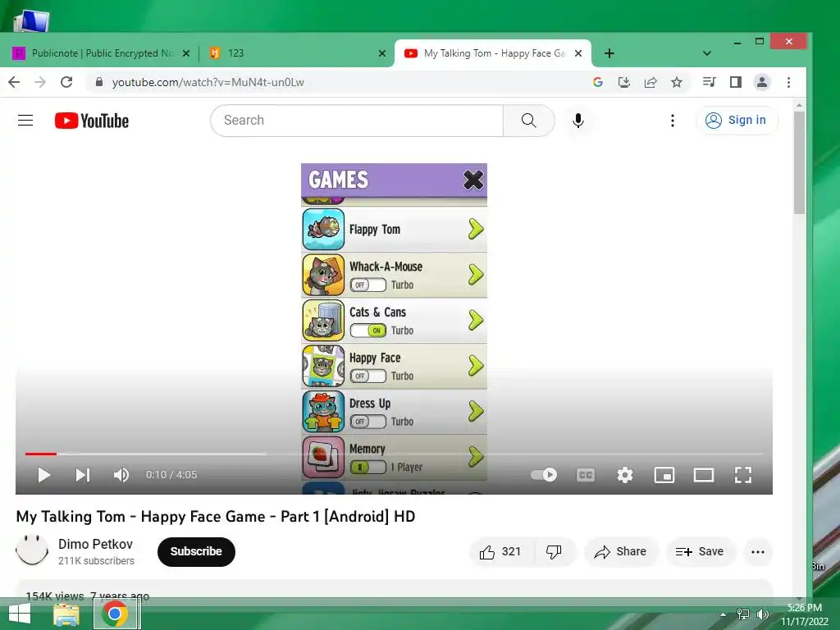Image resolution: width=840 pixels, height=630 pixels.
Task: Click the page vertical scrollbar thumb
Action: (799, 162)
